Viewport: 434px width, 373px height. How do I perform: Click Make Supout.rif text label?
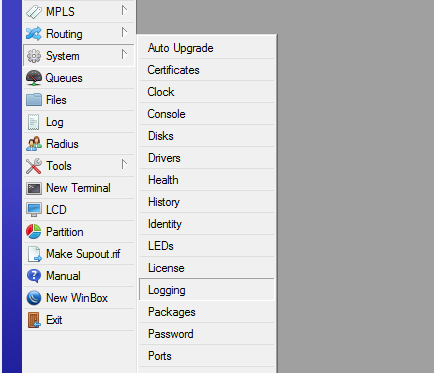pyautogui.click(x=83, y=254)
